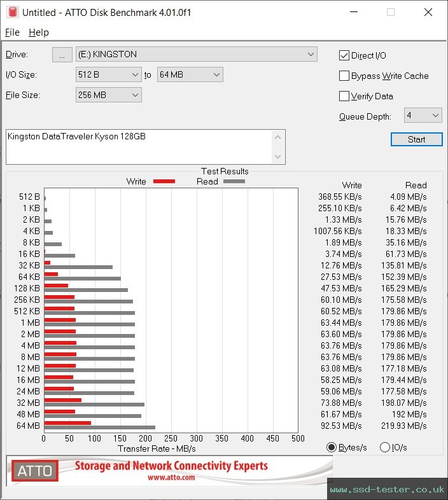Minimize the ATTO Disk Benchmark window
The image size is (448, 500).
(x=354, y=12)
